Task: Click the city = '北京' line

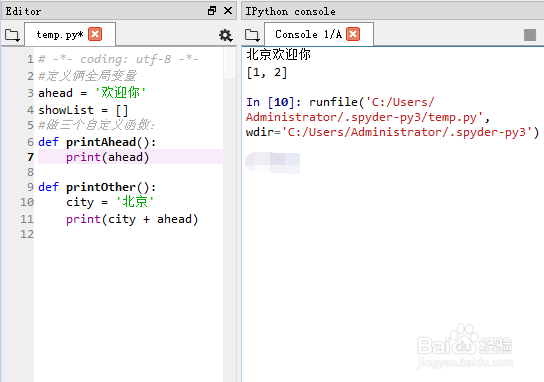Action: [x=110, y=202]
